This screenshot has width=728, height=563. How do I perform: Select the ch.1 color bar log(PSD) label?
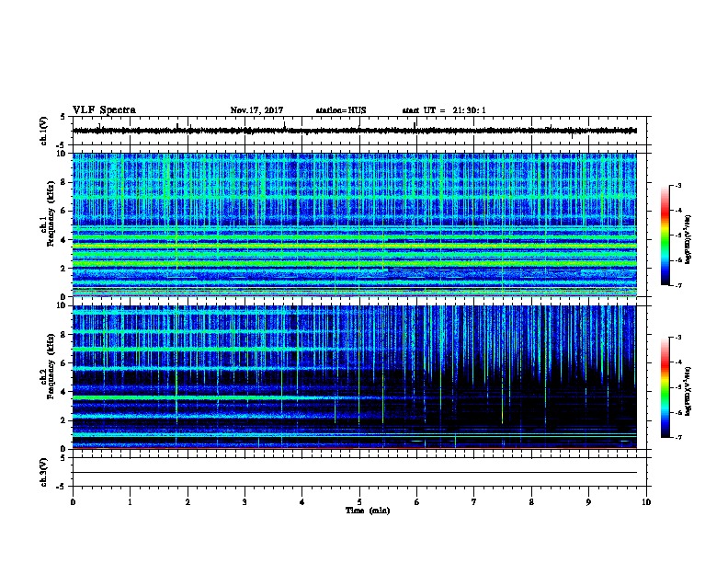pos(688,239)
